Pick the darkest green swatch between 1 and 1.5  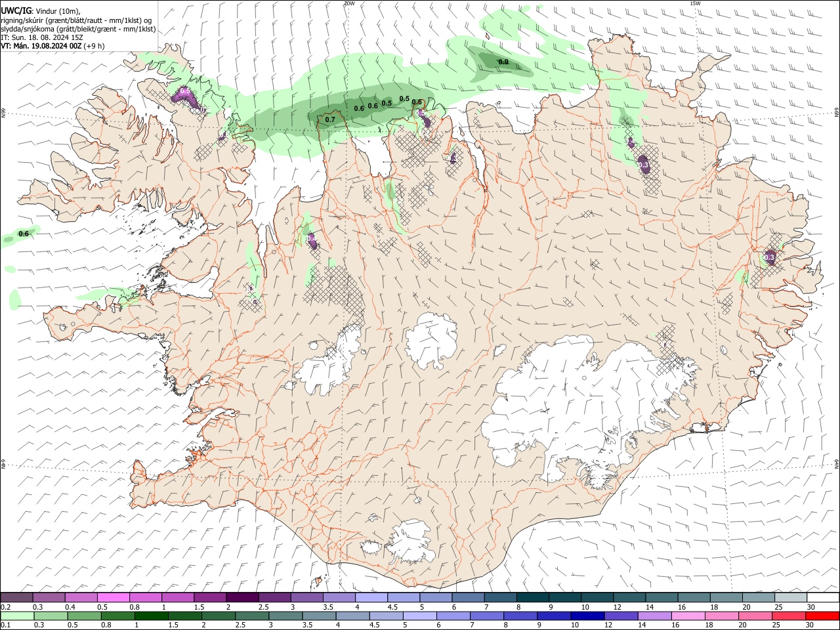click(152, 616)
